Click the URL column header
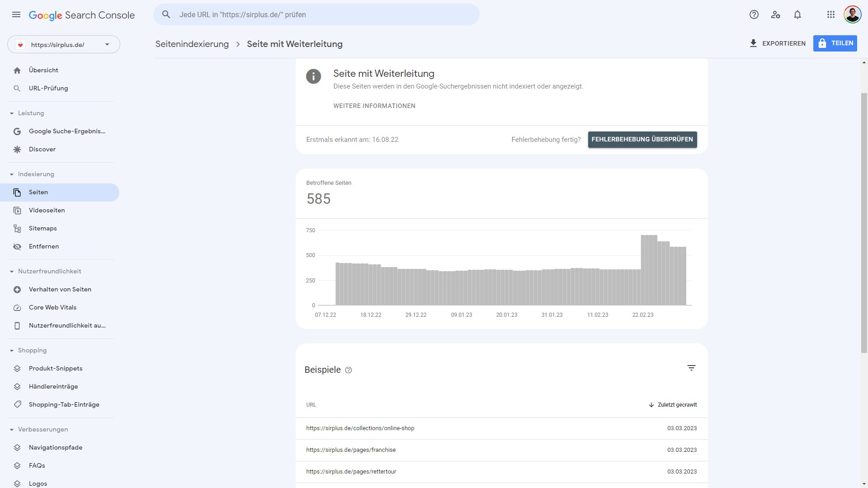 311,405
